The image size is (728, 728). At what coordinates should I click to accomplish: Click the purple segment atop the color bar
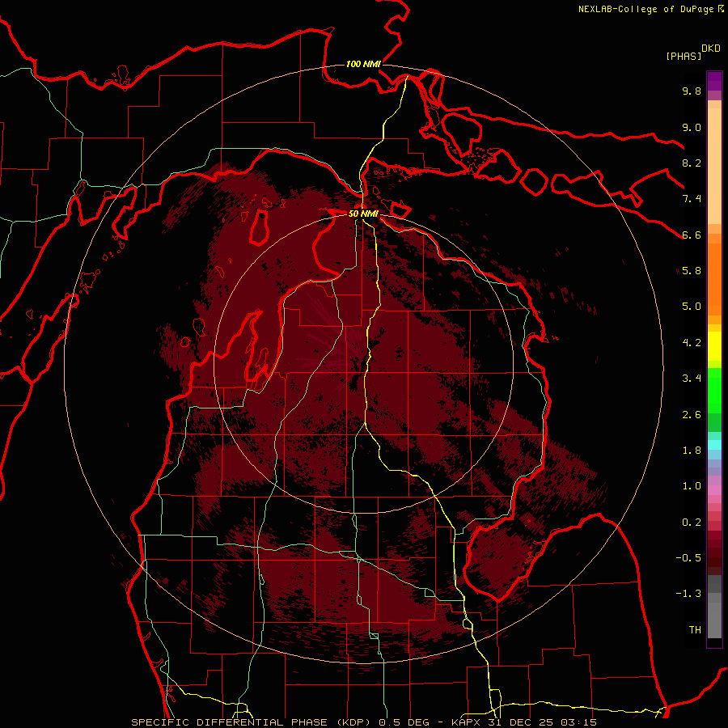tap(714, 81)
